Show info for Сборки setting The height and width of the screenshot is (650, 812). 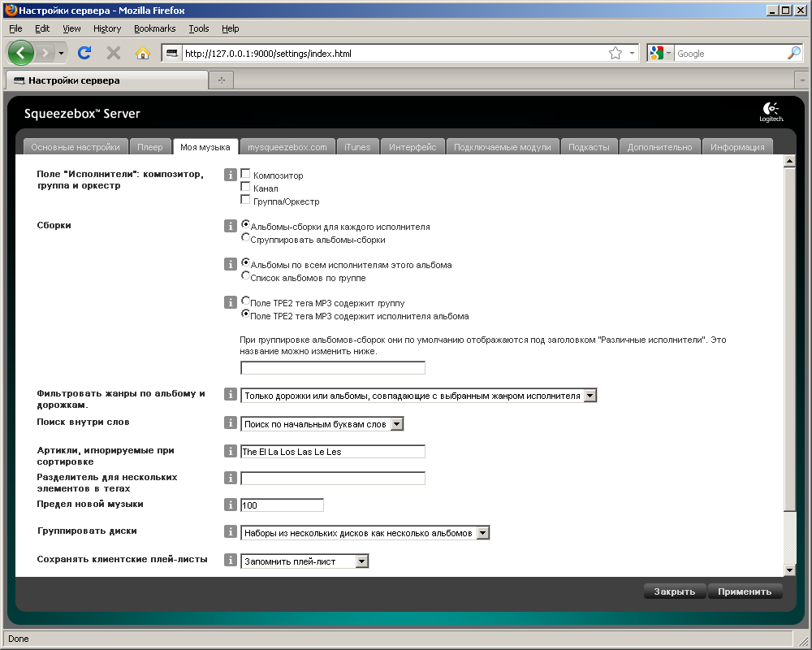point(231,226)
